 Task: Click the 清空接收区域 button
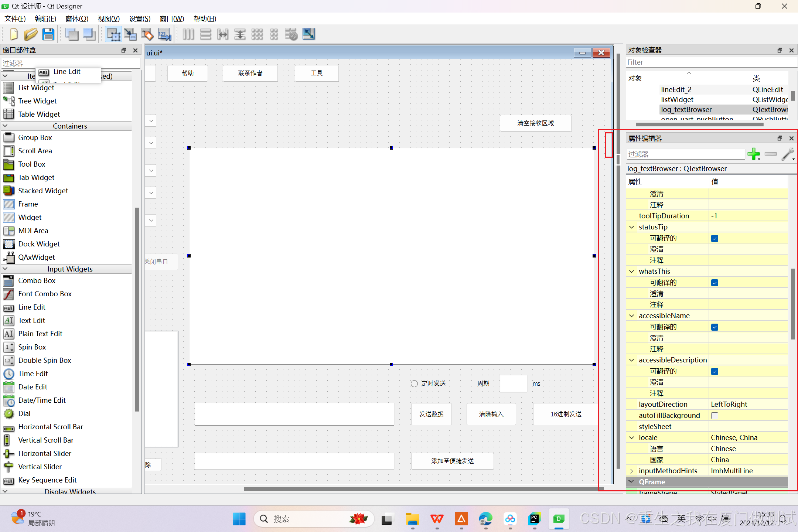click(x=535, y=123)
